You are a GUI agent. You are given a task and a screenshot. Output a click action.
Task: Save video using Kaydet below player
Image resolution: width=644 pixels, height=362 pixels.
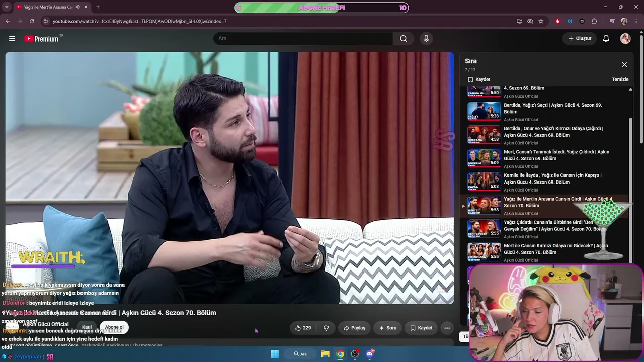tap(421, 328)
